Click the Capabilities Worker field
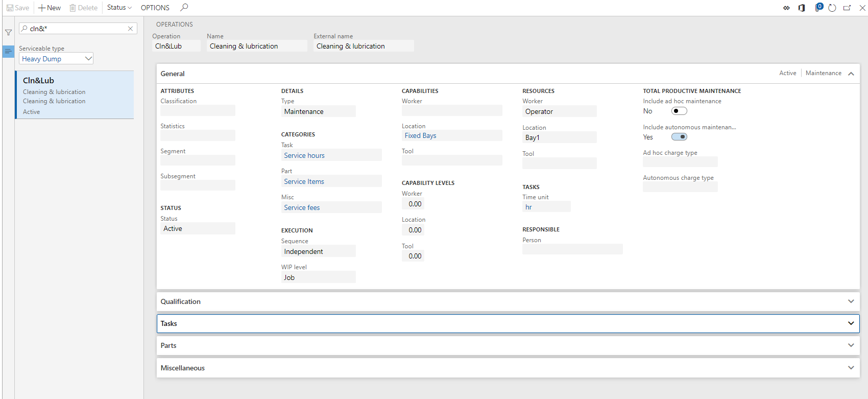 452,110
